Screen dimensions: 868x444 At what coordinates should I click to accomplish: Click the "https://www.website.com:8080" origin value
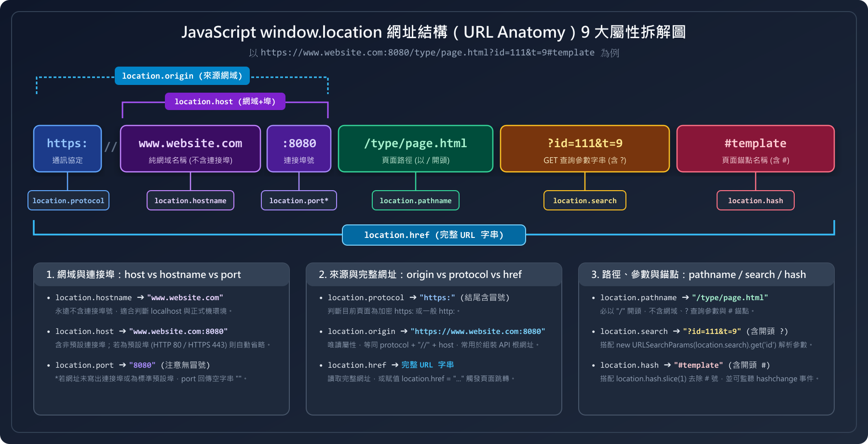(x=478, y=332)
